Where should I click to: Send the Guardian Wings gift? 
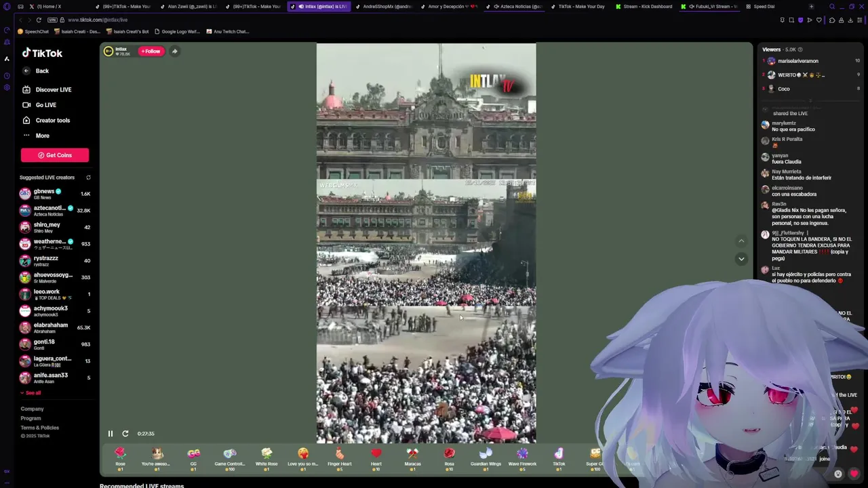tap(486, 459)
